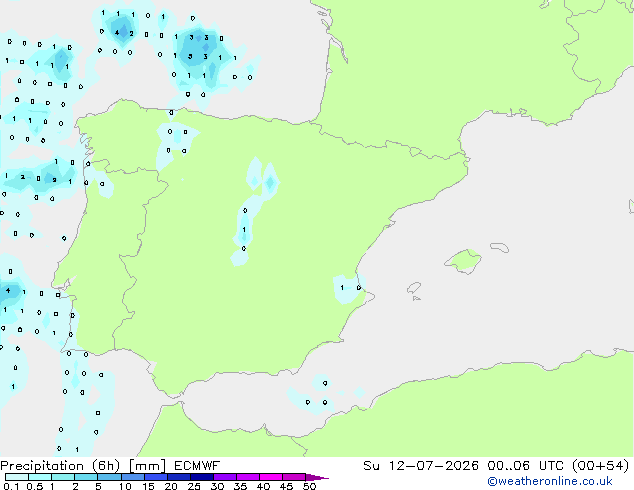Click the 'ECMWF' model label
The height and width of the screenshot is (490, 634).
tap(197, 466)
